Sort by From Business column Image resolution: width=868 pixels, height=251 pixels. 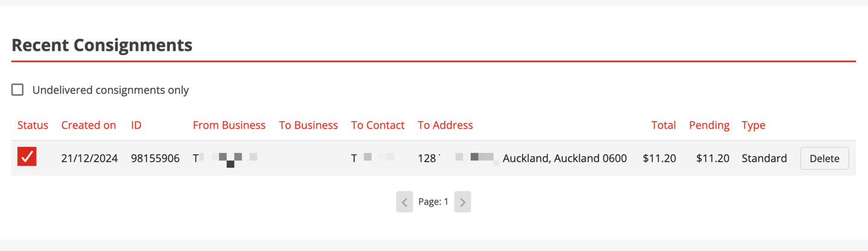229,125
